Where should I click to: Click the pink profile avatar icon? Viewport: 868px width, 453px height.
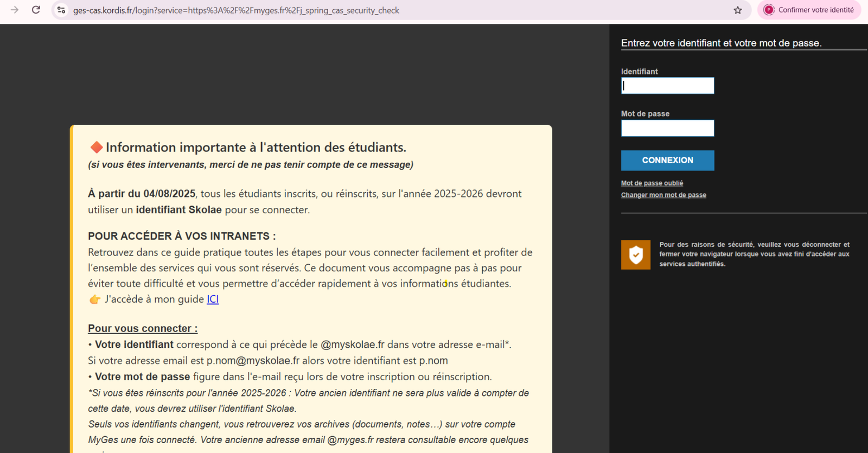tap(769, 10)
